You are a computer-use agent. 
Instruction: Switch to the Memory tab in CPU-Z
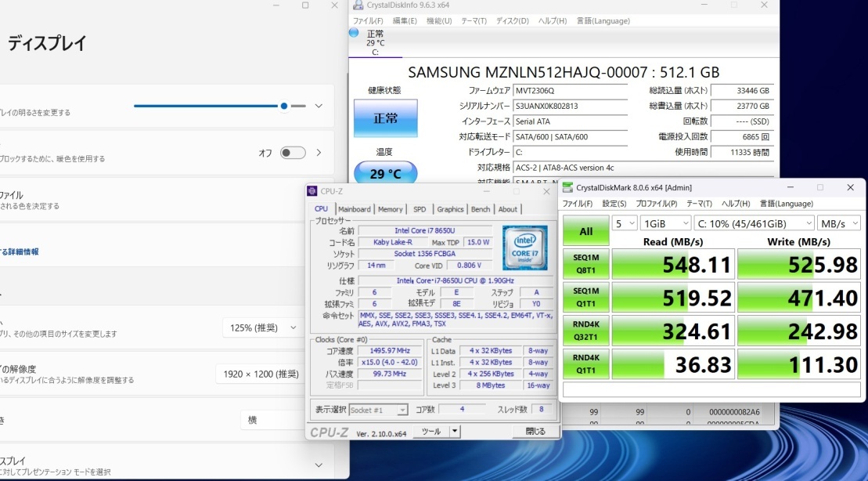(391, 209)
